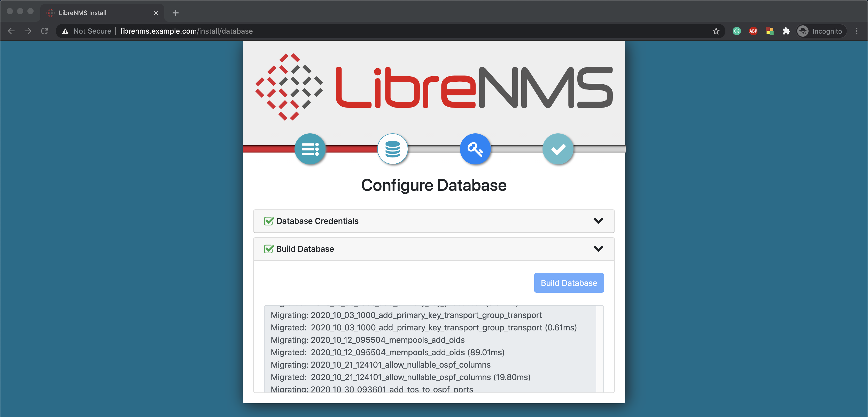Open a new browser tab
This screenshot has height=417, width=868.
click(x=175, y=13)
